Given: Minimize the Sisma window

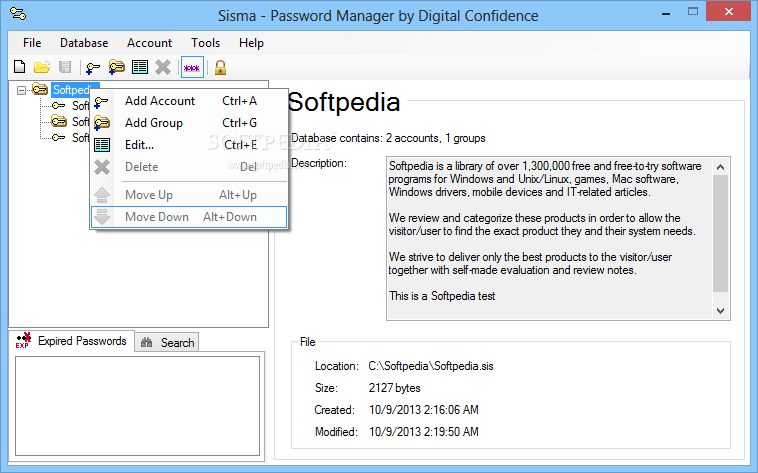Looking at the screenshot, I should coord(666,13).
